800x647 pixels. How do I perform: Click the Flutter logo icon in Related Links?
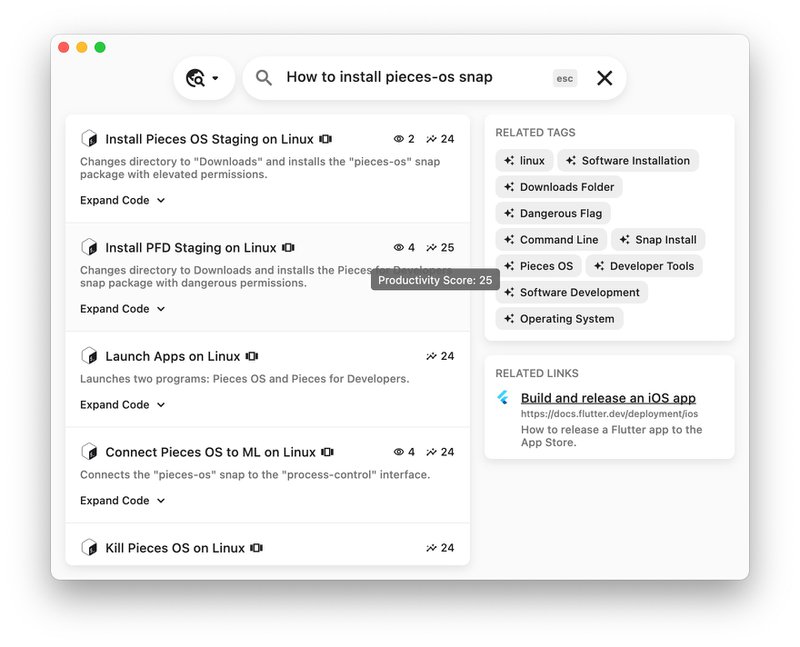tap(503, 397)
